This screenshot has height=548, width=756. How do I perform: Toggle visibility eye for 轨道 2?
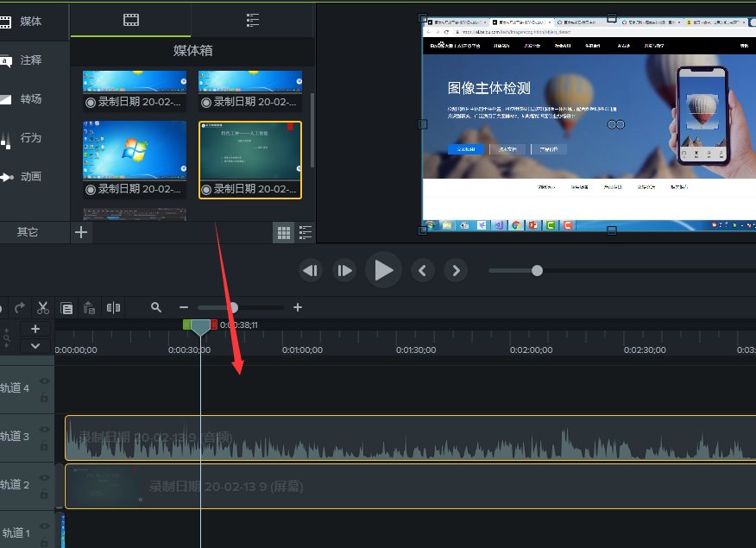point(44,478)
